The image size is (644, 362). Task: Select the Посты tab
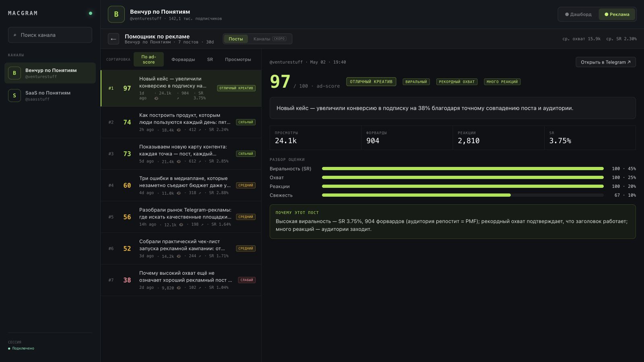[236, 39]
